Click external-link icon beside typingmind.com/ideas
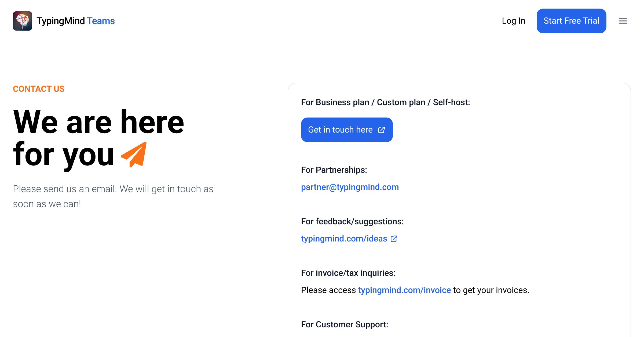644x337 pixels. (394, 239)
